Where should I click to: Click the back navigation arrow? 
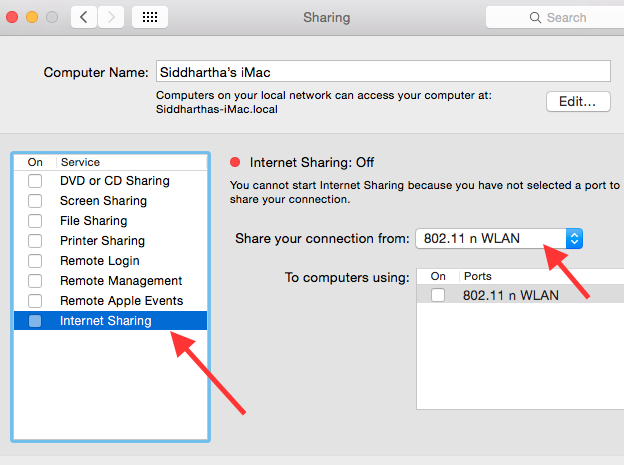tap(84, 17)
